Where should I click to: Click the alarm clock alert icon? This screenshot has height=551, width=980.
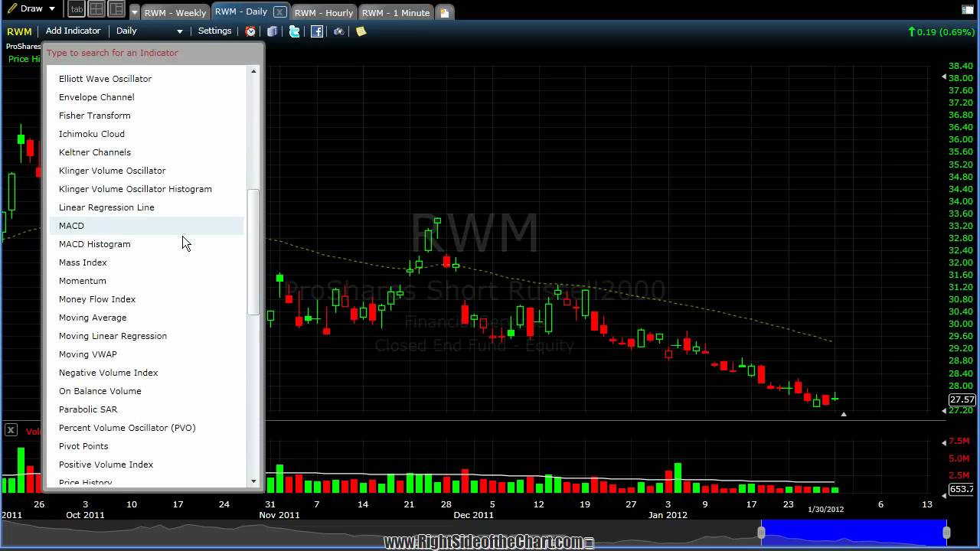coord(250,31)
